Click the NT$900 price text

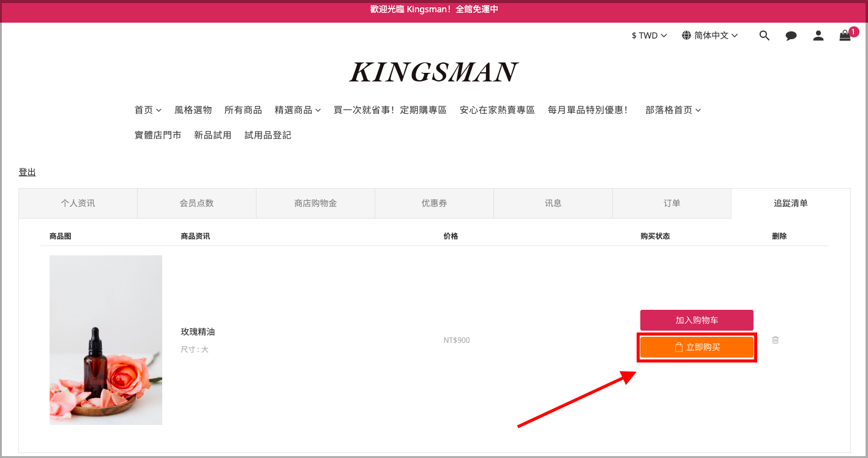click(x=457, y=340)
